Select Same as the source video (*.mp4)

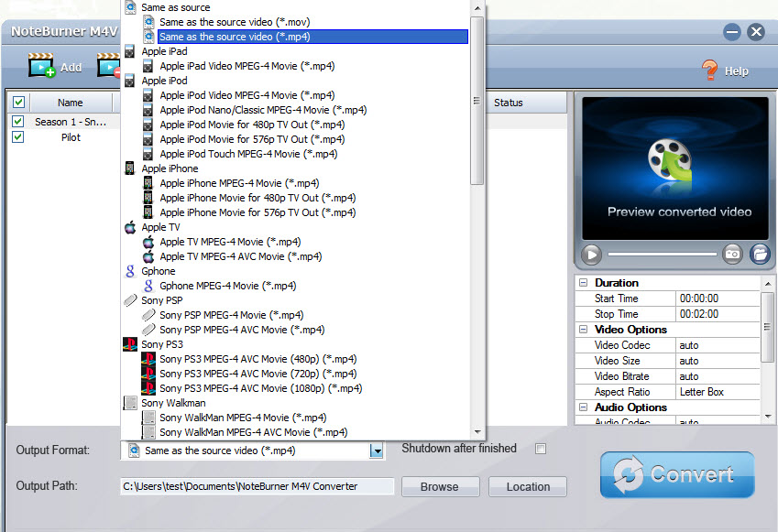click(x=312, y=37)
